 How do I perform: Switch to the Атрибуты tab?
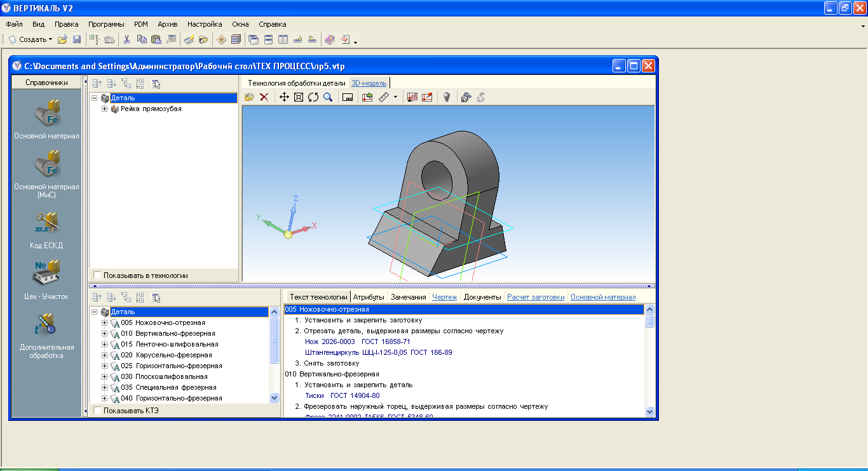pyautogui.click(x=369, y=297)
